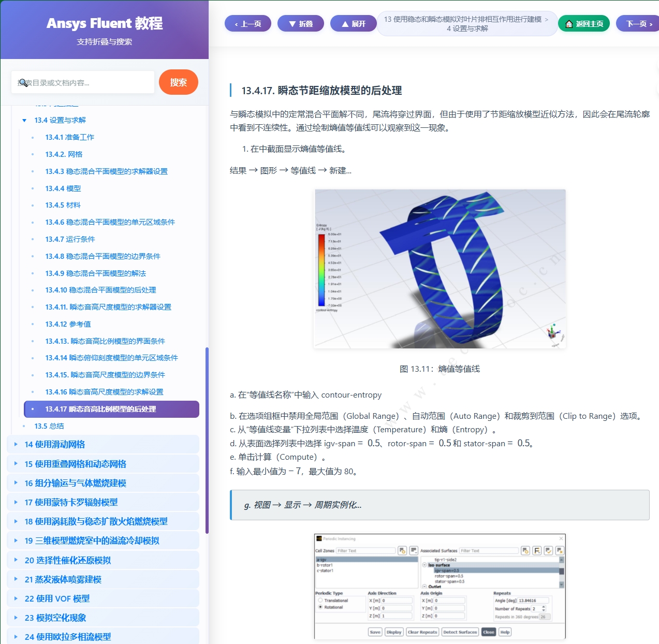
Task: Click the red X deselect-all surfaces icon
Action: 560,551
